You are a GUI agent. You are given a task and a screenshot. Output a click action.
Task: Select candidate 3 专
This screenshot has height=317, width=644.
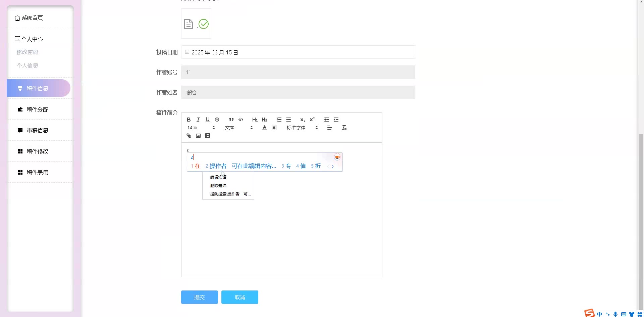(286, 166)
